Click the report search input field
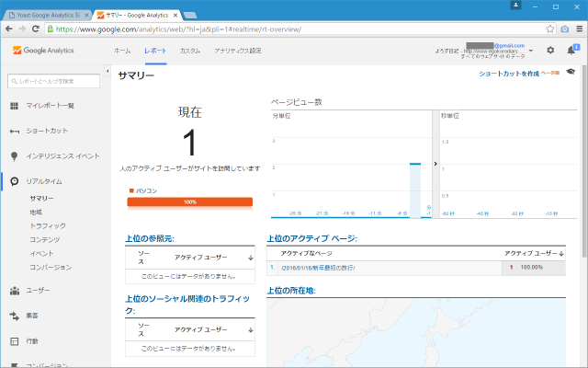588x368 pixels. click(58, 81)
